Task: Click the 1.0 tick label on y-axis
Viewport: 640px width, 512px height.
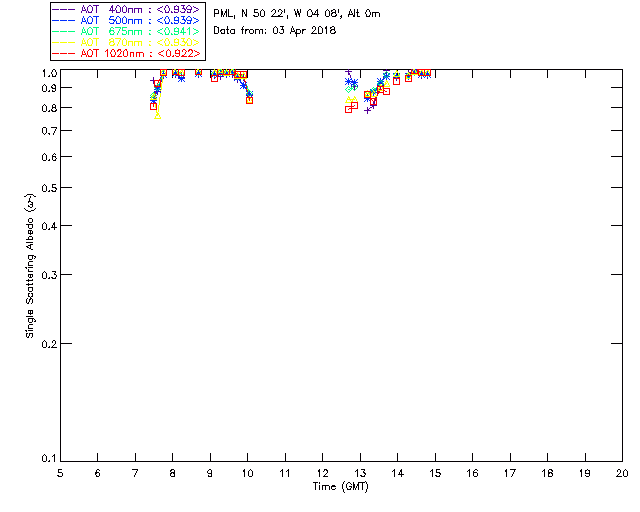Action: (46, 73)
